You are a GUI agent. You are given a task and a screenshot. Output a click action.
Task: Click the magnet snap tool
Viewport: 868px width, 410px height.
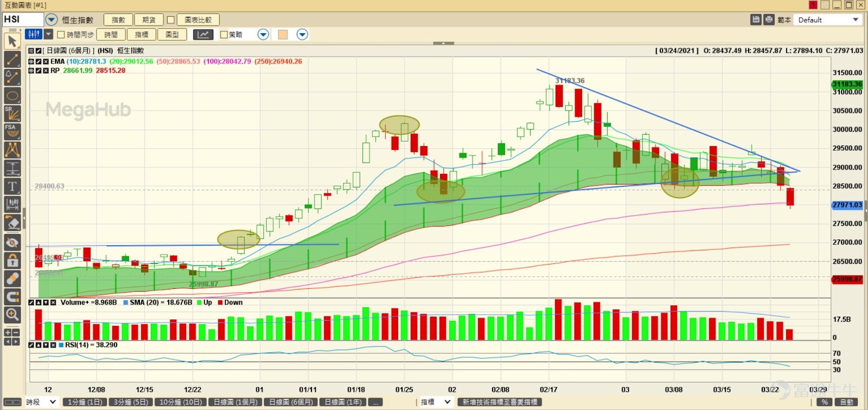pyautogui.click(x=12, y=297)
